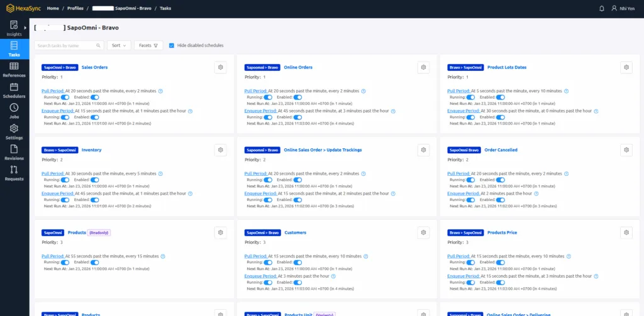
Task: Uncheck Hide disabled schedules checkbox
Action: 172,45
